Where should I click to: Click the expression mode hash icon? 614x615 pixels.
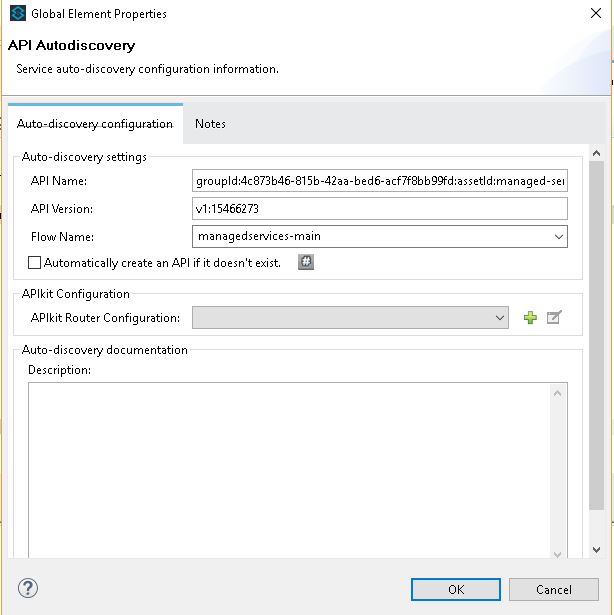click(307, 262)
